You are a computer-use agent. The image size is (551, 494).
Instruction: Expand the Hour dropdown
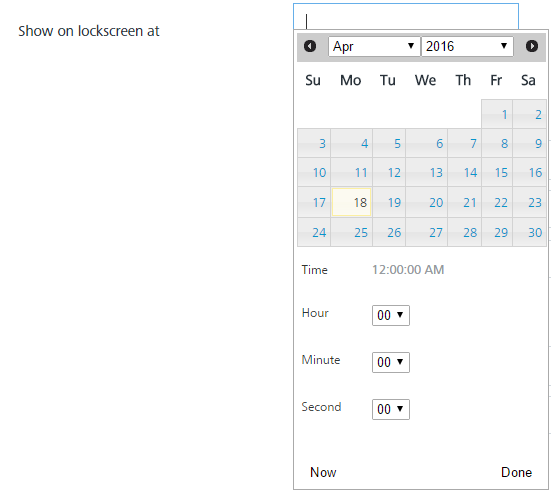point(391,315)
